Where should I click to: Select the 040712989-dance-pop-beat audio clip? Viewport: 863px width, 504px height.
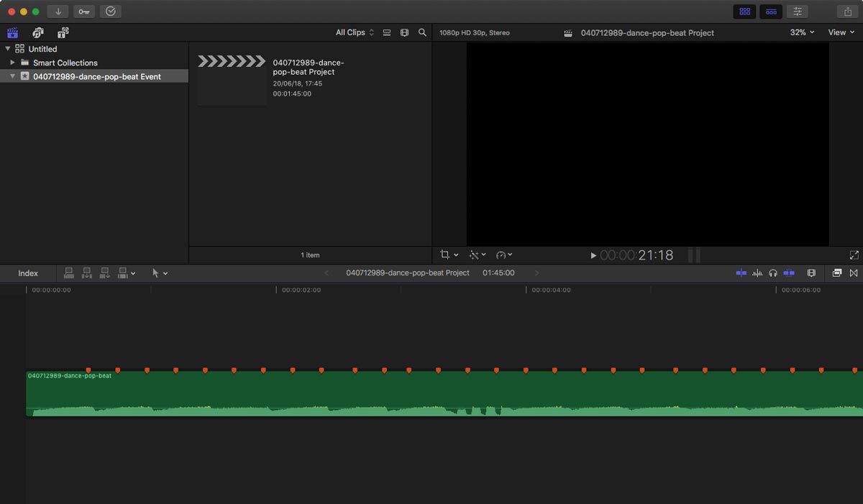coord(444,393)
